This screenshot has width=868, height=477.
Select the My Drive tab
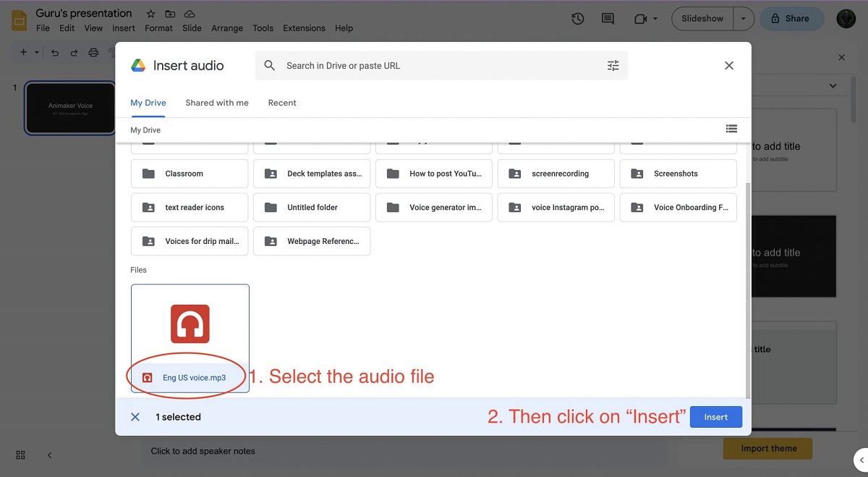[x=148, y=103]
